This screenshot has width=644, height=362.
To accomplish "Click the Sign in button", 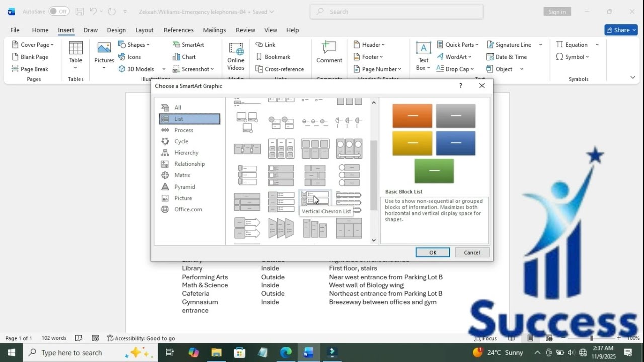I will pos(557,12).
